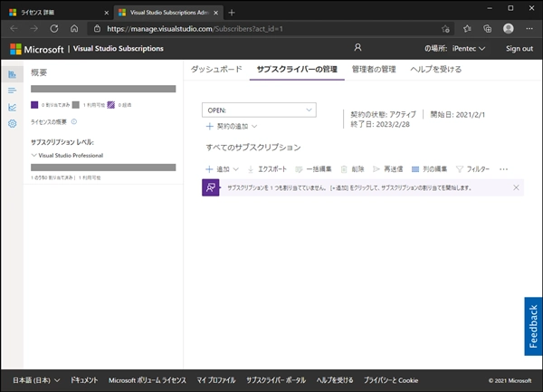Click 一括編集 bulk edit toolbar button
Screen dimensions: 543x392
[313, 169]
